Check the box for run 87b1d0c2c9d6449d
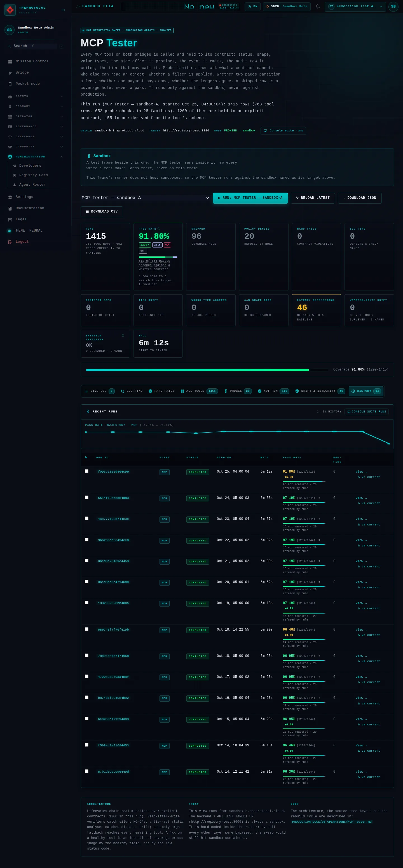 tap(87, 771)
